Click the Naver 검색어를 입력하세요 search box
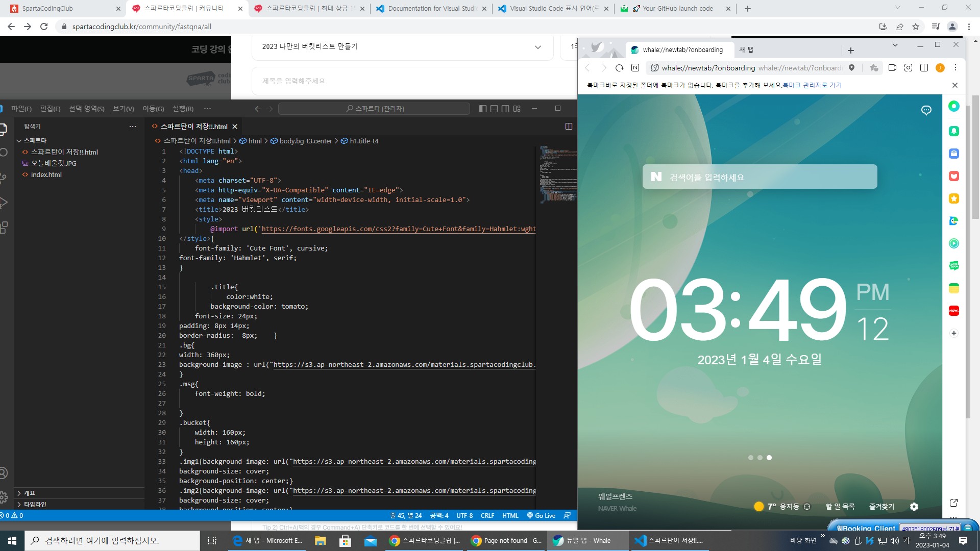The height and width of the screenshot is (551, 980). [759, 177]
